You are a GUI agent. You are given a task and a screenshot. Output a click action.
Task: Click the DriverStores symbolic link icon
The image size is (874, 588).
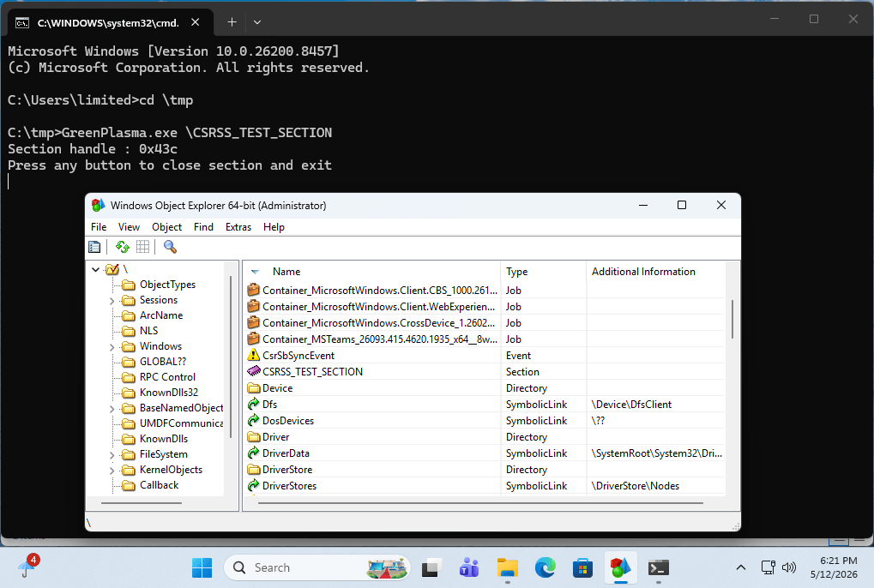coord(254,485)
